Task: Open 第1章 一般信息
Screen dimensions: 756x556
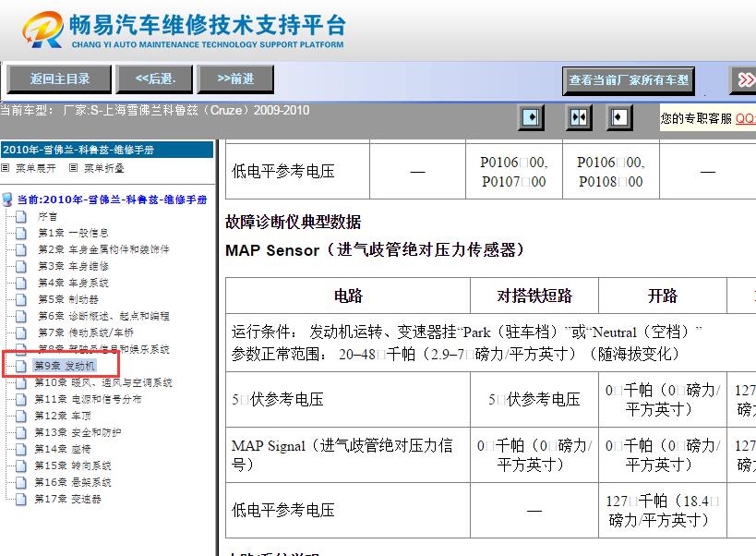Action: click(x=73, y=233)
